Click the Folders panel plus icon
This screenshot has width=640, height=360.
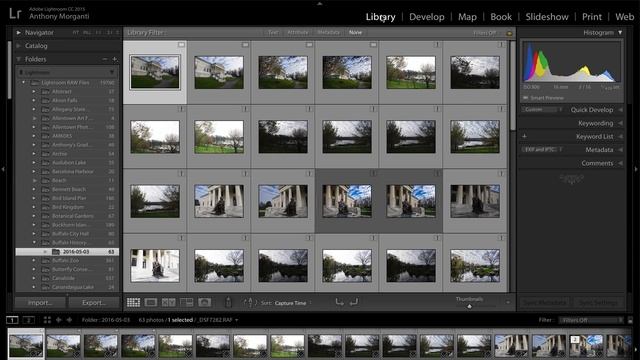coord(115,59)
